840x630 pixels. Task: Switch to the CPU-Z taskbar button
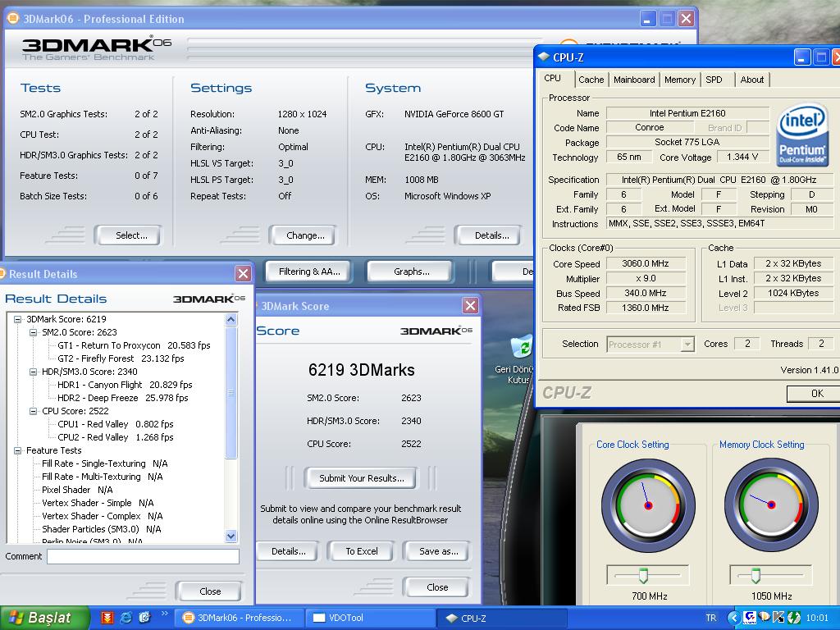click(501, 618)
